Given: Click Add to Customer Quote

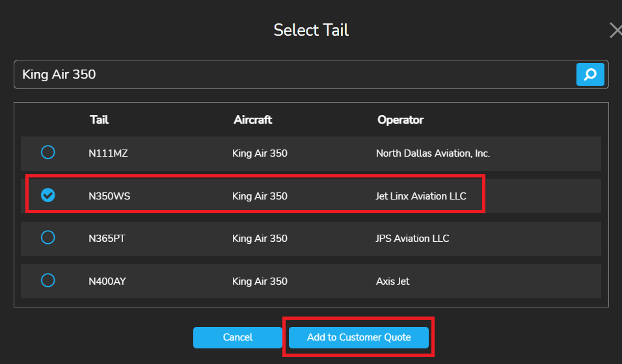Looking at the screenshot, I should click(x=358, y=337).
